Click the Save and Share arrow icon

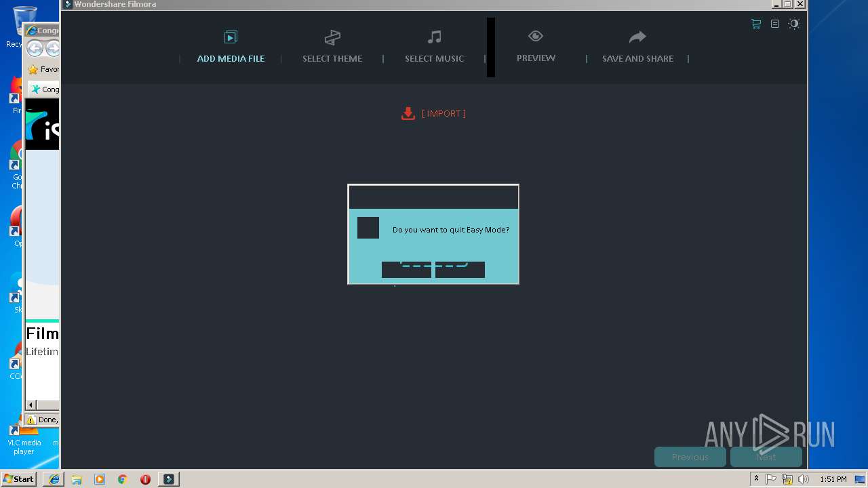(637, 37)
